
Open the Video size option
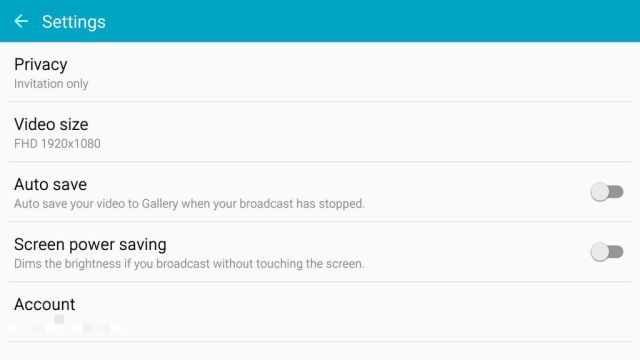[x=320, y=132]
